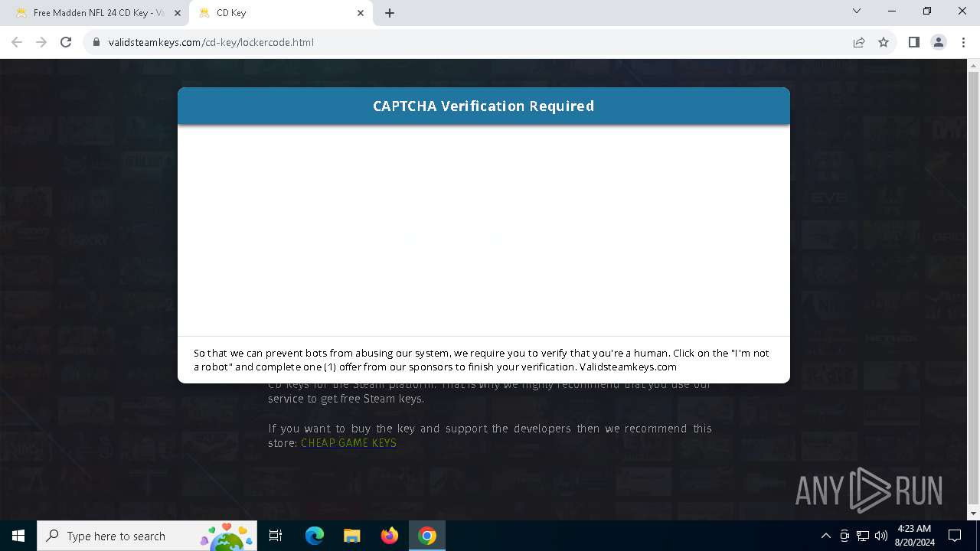Minimize the Chrome window
This screenshot has width=980, height=551.
coord(892,11)
